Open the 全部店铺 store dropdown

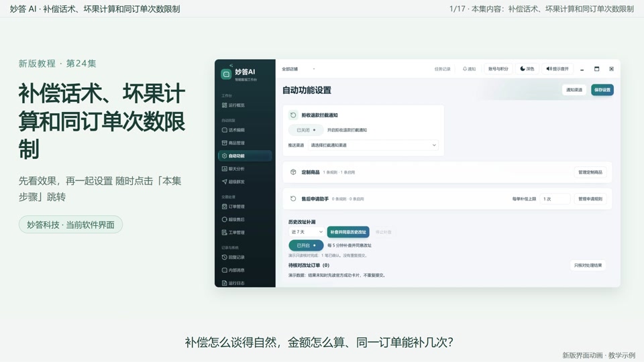click(298, 69)
